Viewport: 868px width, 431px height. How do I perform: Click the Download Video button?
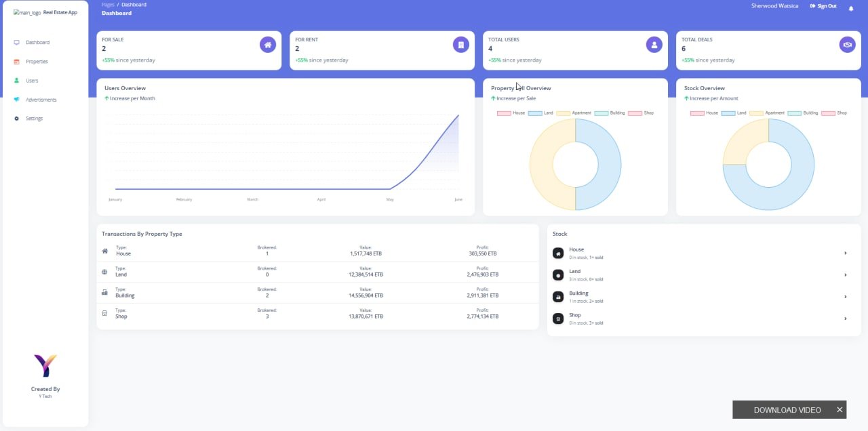click(x=787, y=410)
